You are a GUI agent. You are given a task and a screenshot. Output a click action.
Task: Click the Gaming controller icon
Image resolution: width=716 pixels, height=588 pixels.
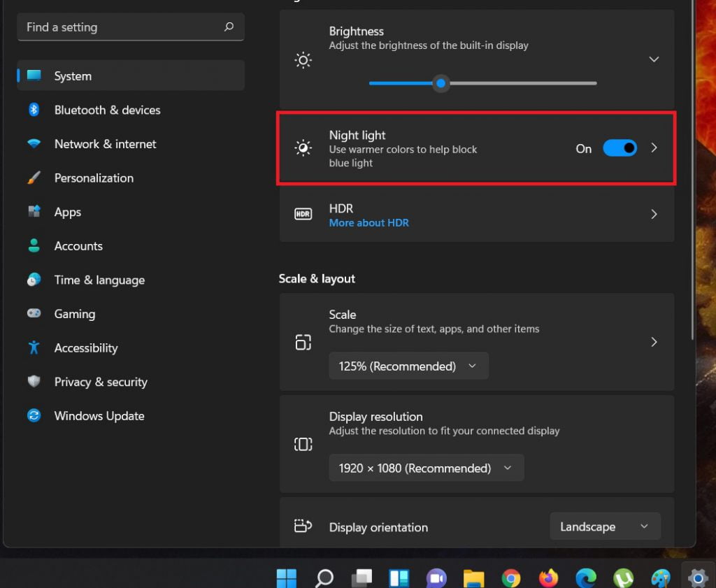34,313
